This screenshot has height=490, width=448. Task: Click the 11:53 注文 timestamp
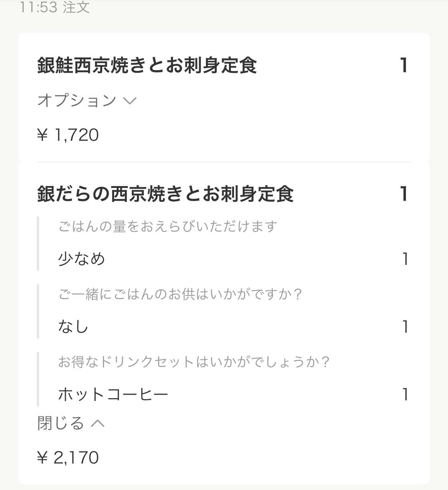(55, 7)
